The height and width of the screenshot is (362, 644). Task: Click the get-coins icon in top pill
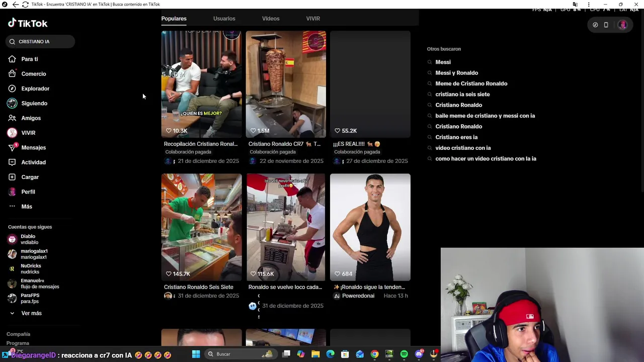[x=595, y=25]
